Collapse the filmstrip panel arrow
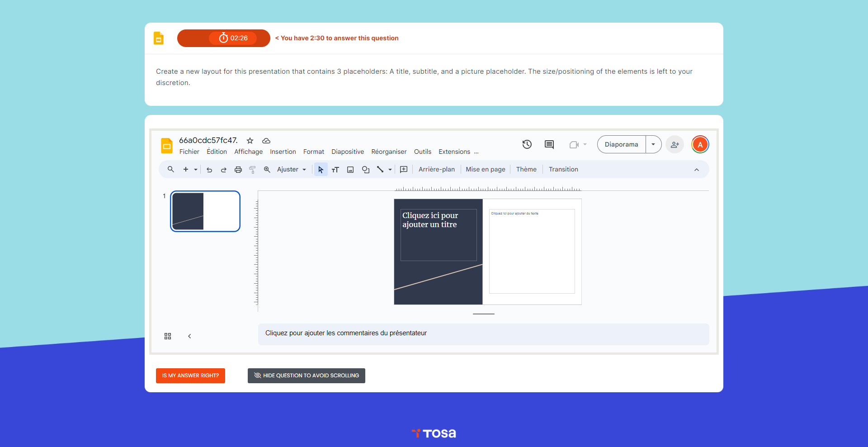 click(x=189, y=336)
